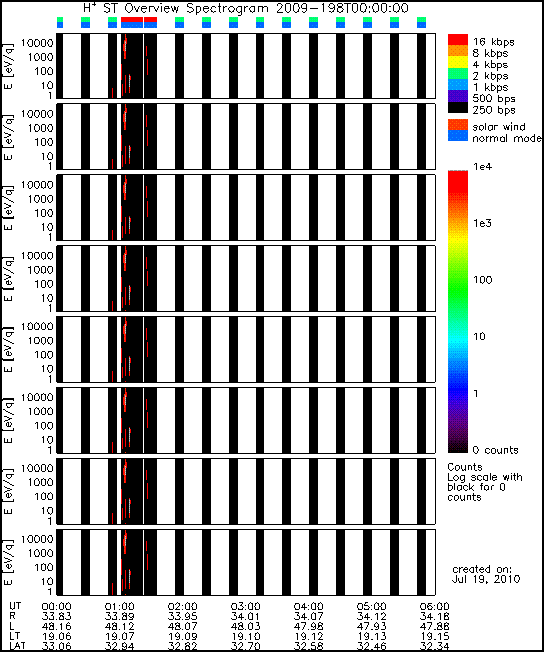This screenshot has width=544, height=652.
Task: Click the normal mode legend swatch
Action: click(x=457, y=136)
